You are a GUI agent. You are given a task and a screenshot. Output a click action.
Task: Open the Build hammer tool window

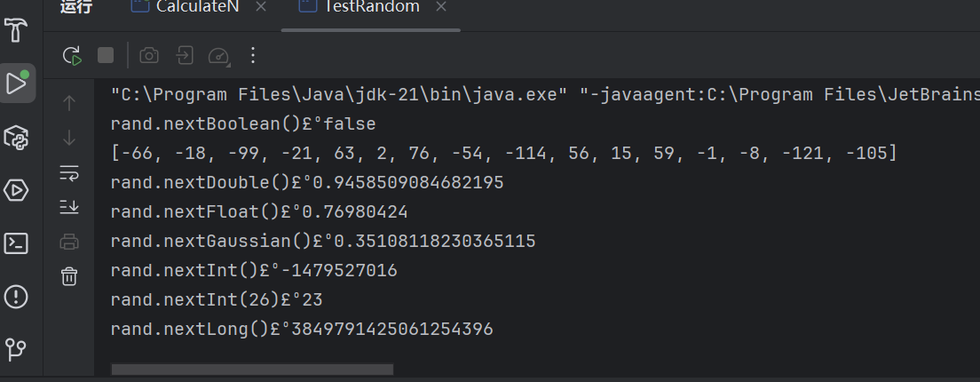click(16, 29)
